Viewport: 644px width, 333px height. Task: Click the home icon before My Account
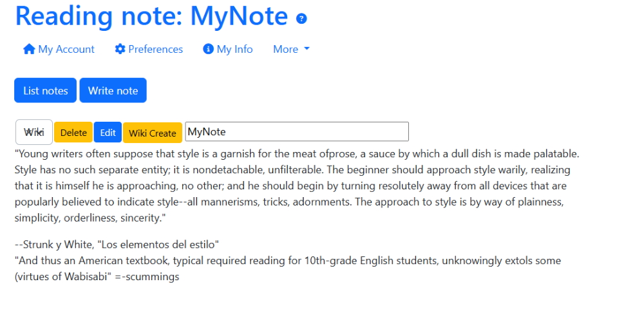(x=29, y=49)
